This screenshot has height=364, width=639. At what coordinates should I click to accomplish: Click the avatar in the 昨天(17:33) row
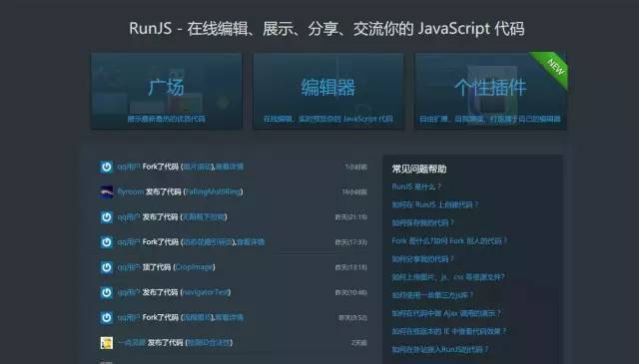click(107, 242)
